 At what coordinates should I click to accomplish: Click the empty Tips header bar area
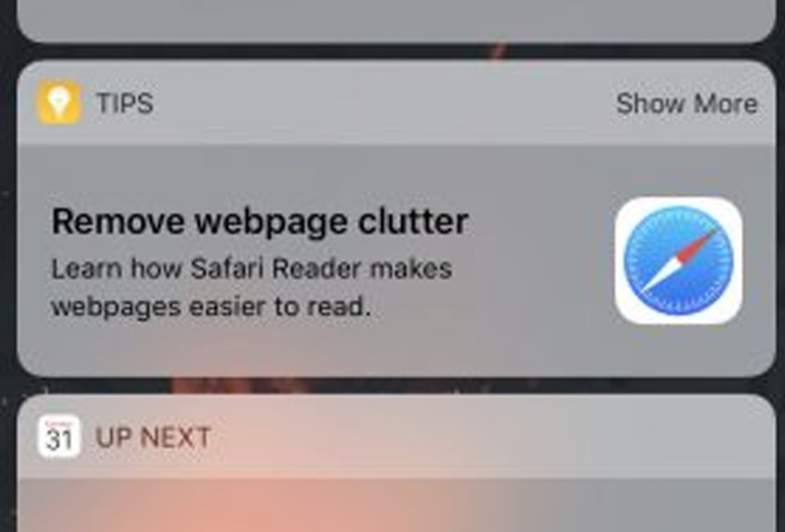point(384,103)
